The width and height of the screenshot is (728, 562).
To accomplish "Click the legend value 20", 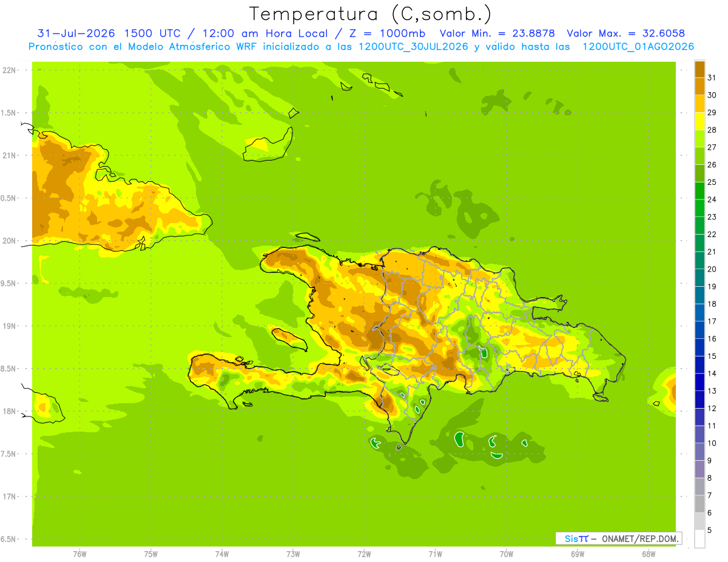I will point(712,269).
